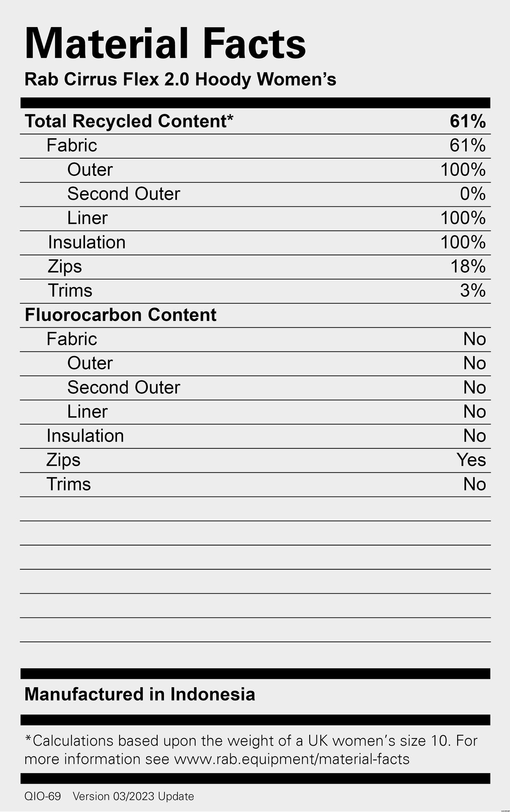Click Version 03/2023 Update text
This screenshot has width=510, height=812.
click(133, 796)
